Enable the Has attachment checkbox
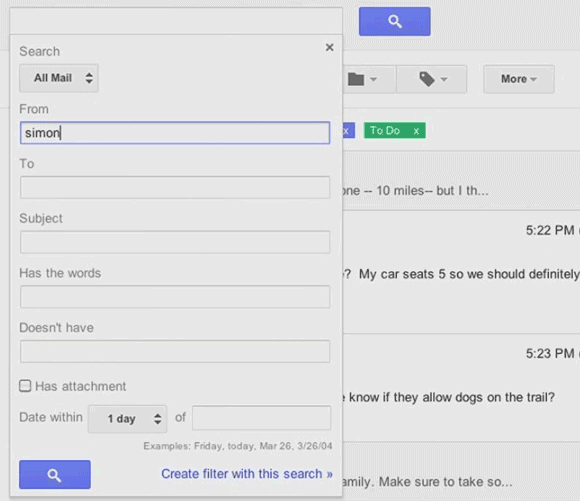 (25, 386)
